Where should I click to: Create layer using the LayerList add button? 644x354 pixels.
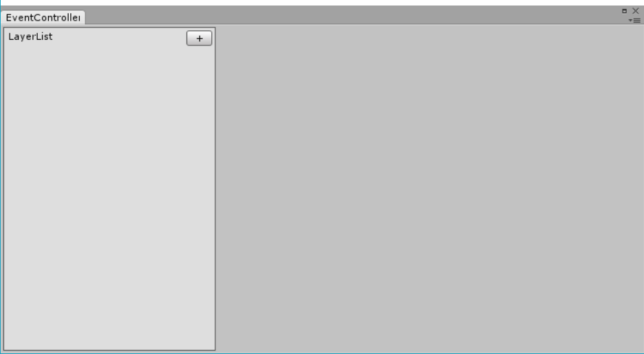[200, 38]
